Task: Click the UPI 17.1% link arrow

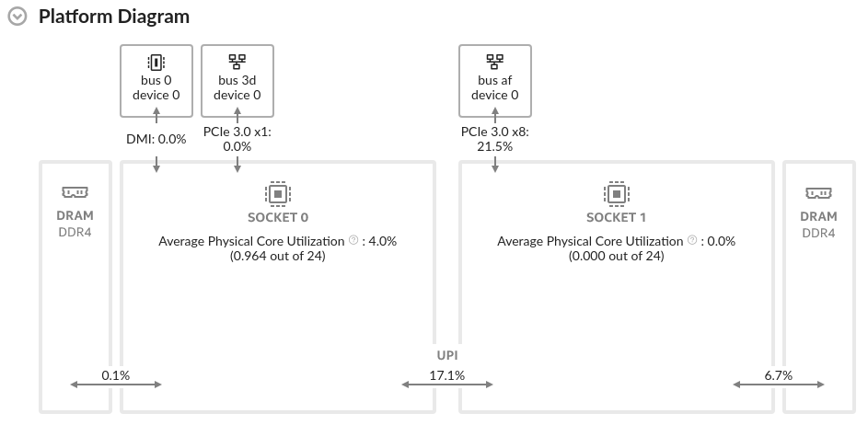Action: pos(447,385)
